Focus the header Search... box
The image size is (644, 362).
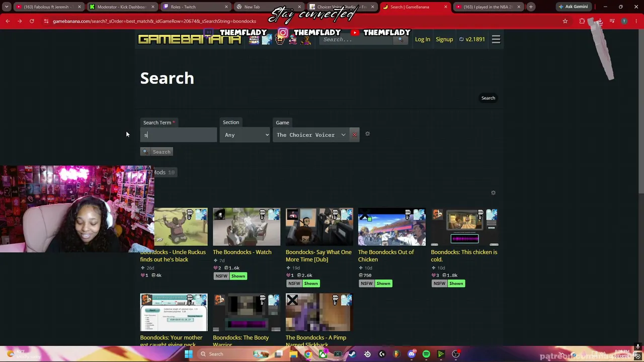coord(357,39)
